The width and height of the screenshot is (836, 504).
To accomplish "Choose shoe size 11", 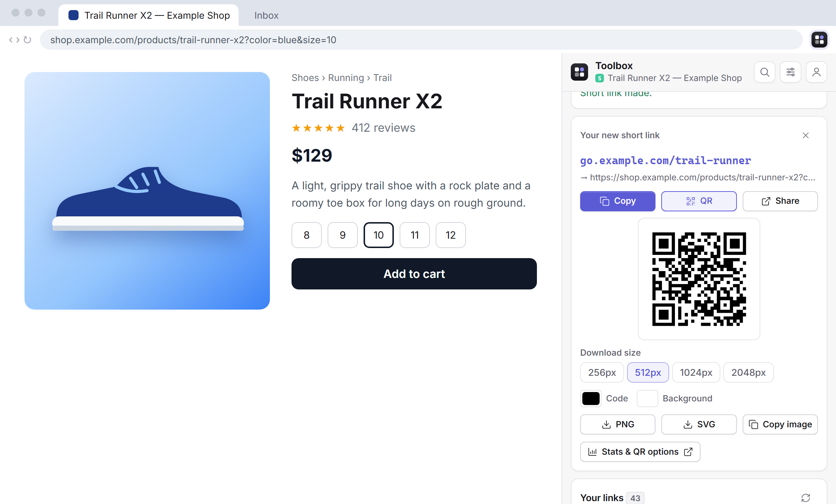I will coord(415,235).
